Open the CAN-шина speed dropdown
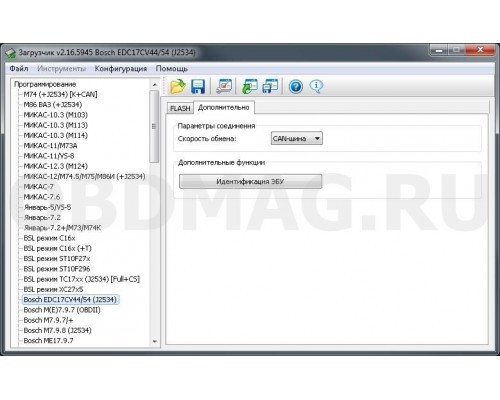 coord(297,138)
